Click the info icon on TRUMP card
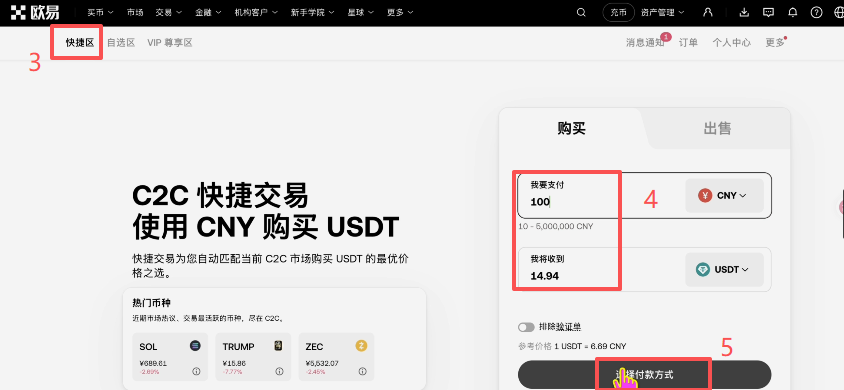This screenshot has height=390, width=844. pos(279,371)
